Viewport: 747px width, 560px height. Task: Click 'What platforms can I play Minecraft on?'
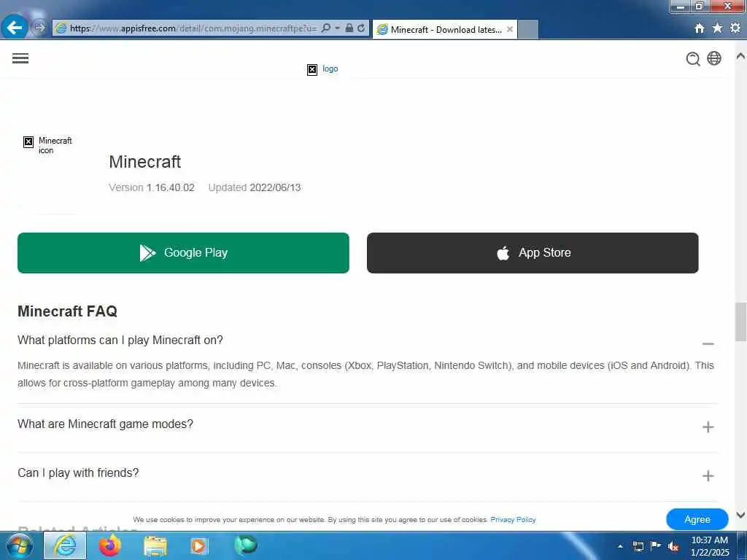click(x=120, y=340)
